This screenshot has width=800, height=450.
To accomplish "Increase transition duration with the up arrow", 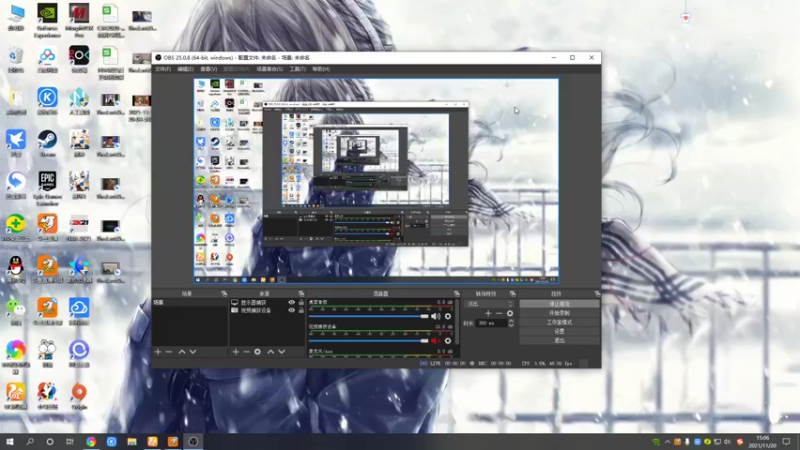I will point(511,321).
